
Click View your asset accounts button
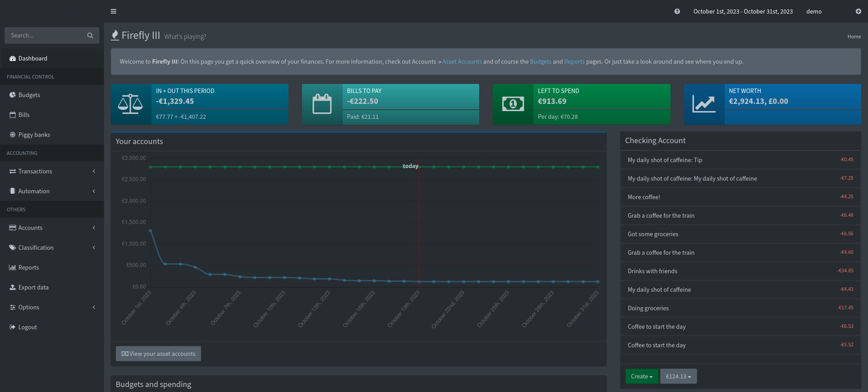pos(158,354)
